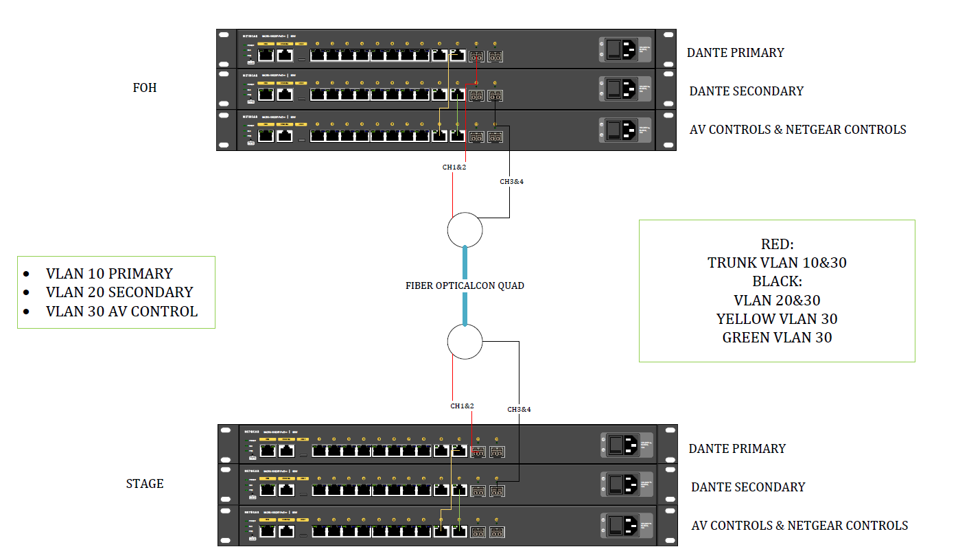Click the VLAN 10 PRIMARY bullet list box

point(115,291)
